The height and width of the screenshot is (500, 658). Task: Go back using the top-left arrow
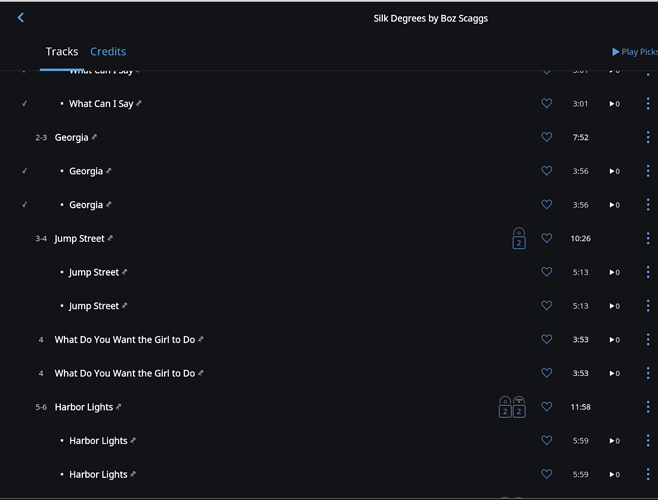click(x=21, y=18)
